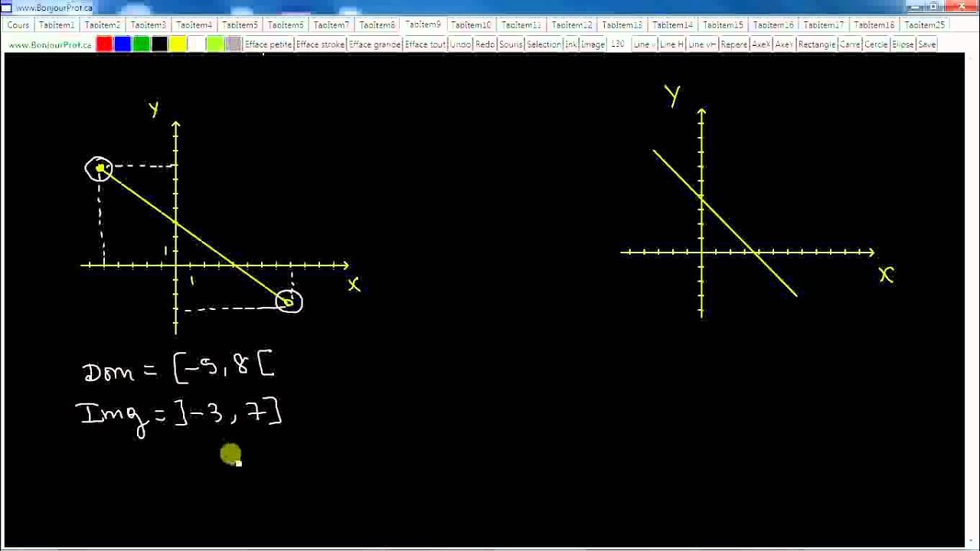Select the Line vH tool
Image resolution: width=980 pixels, height=551 pixels.
702,44
